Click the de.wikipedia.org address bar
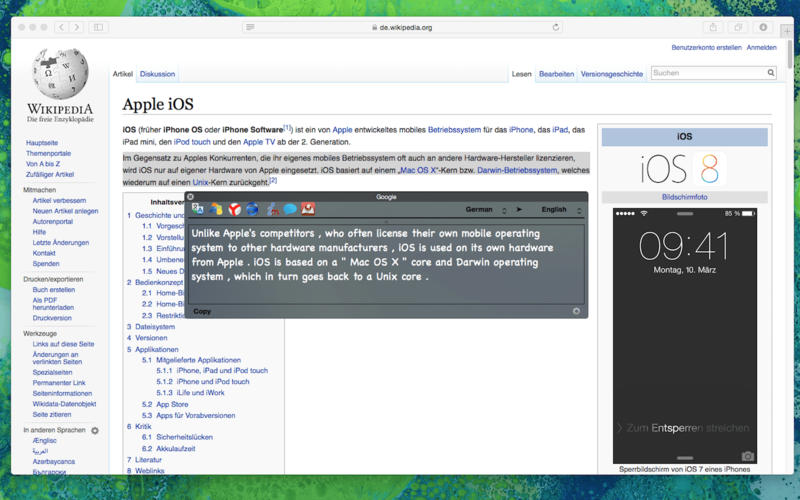Viewport: 800px width, 500px height. 403,27
